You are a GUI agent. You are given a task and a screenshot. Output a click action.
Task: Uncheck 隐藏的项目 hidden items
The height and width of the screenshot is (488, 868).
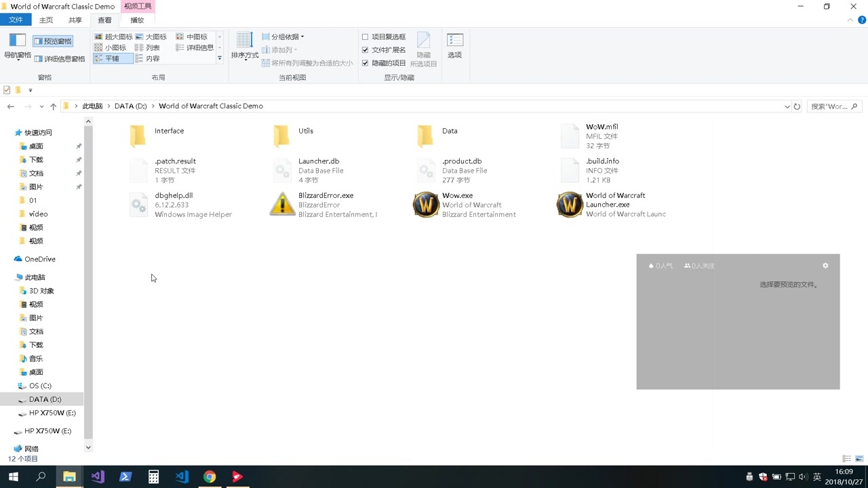click(x=383, y=63)
